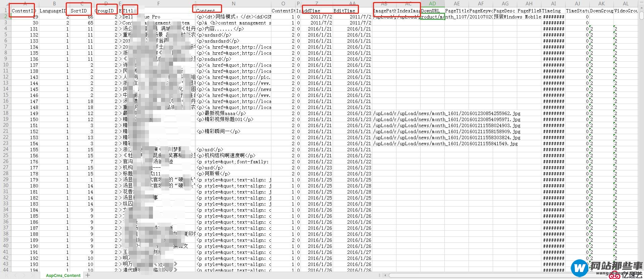644x279 pixels.
Task: Select row 40 header
Action: click(5, 246)
